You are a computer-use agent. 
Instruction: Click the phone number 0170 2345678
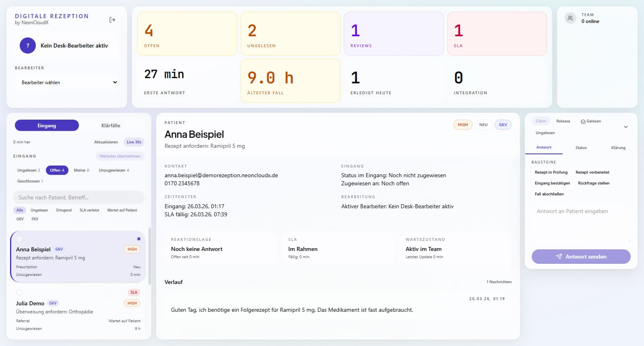point(182,183)
